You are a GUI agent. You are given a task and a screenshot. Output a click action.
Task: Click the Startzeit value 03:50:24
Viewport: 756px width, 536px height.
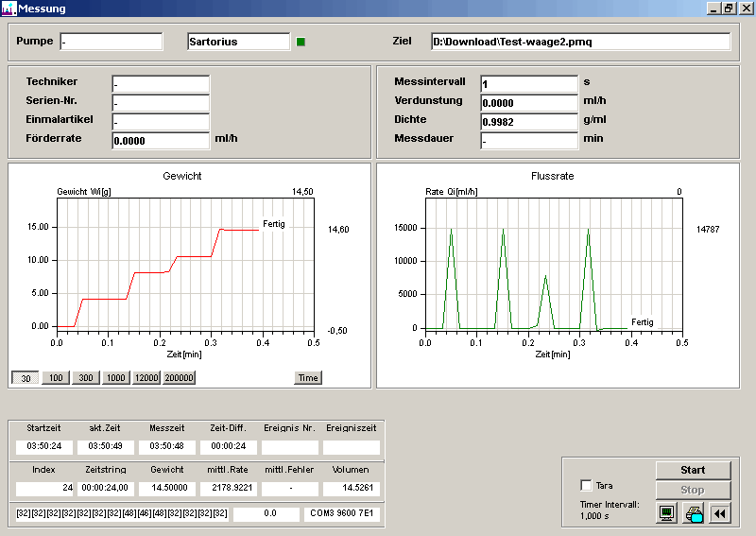[x=43, y=446]
